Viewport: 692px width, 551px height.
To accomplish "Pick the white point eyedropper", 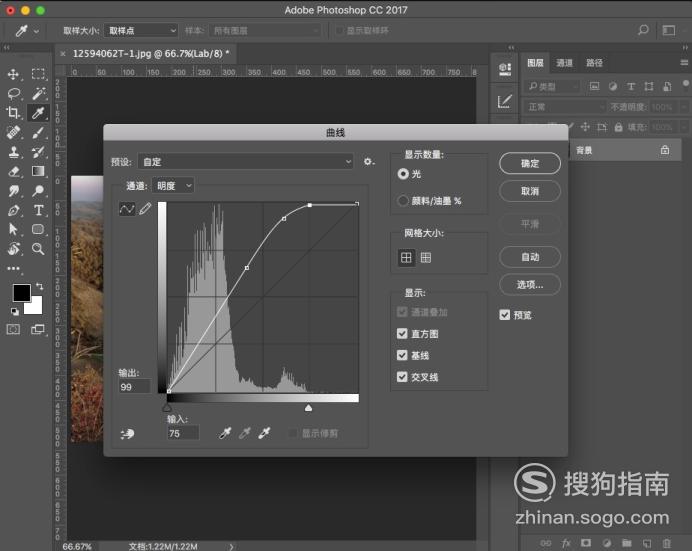I will click(x=264, y=433).
